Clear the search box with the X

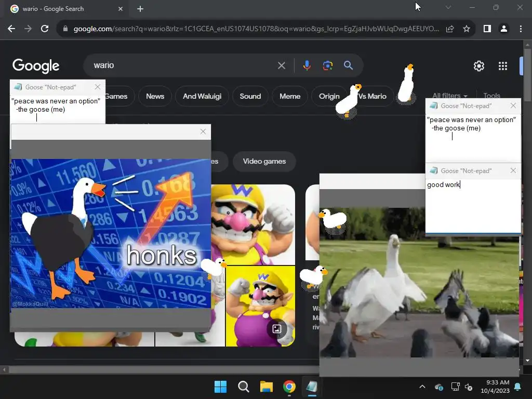pos(282,65)
